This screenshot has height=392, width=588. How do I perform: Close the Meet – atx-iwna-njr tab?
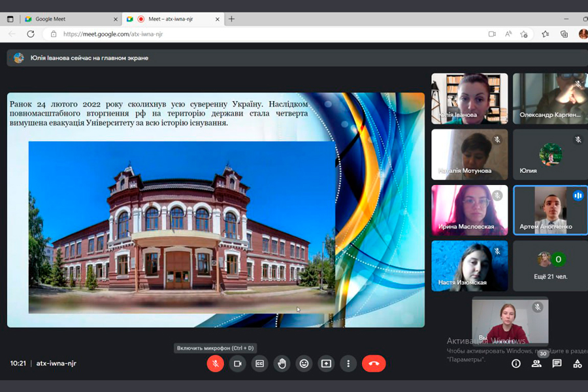coord(218,19)
